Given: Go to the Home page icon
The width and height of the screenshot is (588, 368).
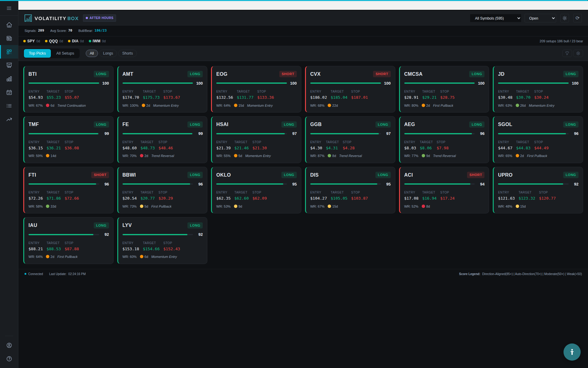Looking at the screenshot, I should (9, 25).
